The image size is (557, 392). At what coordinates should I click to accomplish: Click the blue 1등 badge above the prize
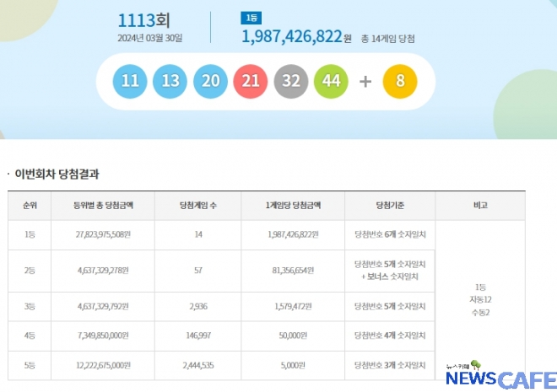(x=251, y=18)
